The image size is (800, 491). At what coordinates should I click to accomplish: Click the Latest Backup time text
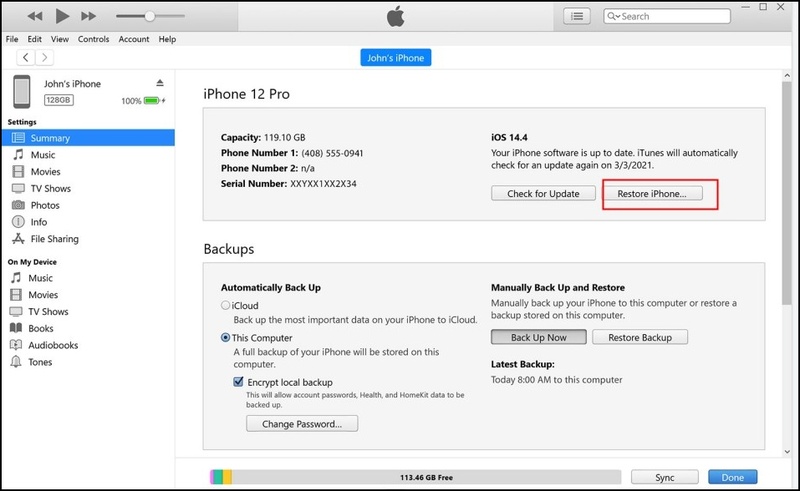557,380
